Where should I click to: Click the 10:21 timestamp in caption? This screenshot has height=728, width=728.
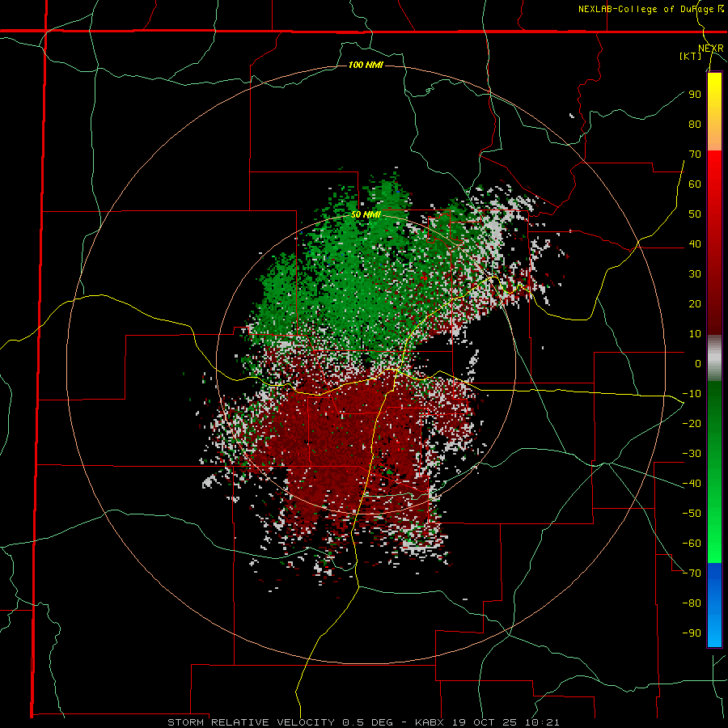[542, 722]
